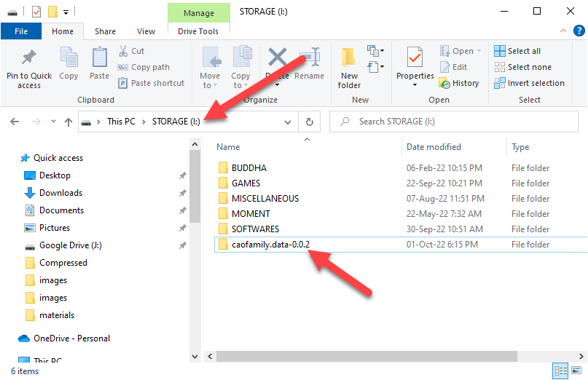Click Select all in the ribbon
The image size is (588, 380).
517,51
